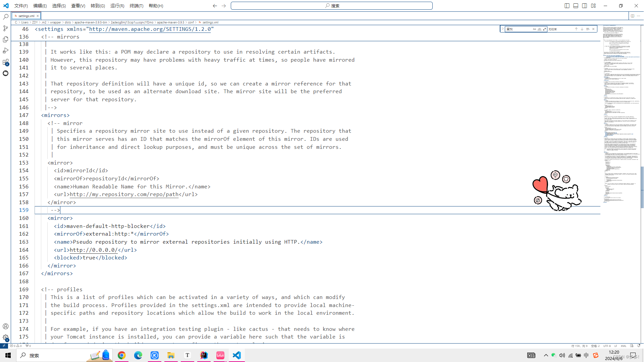Screen dimensions: 644x362
Task: Open the Source Control view in activity bar
Action: click(x=5, y=28)
